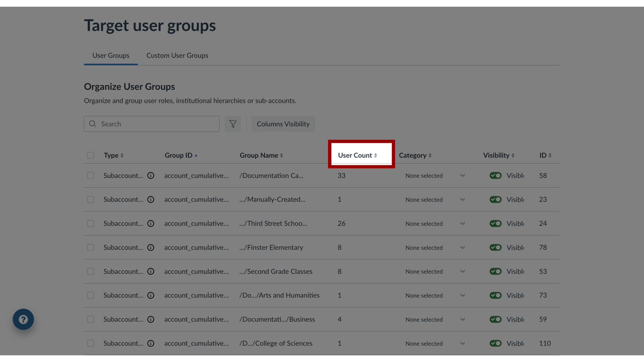This screenshot has width=644, height=362.
Task: Click the Category column sort icon
Action: pyautogui.click(x=430, y=156)
